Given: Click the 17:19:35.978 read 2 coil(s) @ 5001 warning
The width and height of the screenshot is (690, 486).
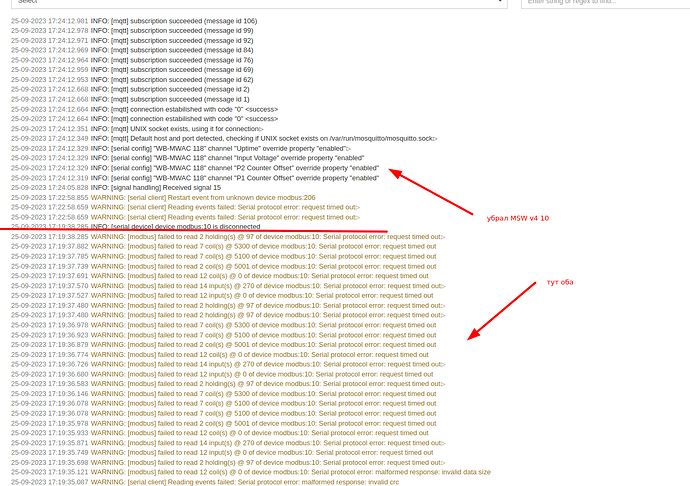Looking at the screenshot, I should point(224,423).
